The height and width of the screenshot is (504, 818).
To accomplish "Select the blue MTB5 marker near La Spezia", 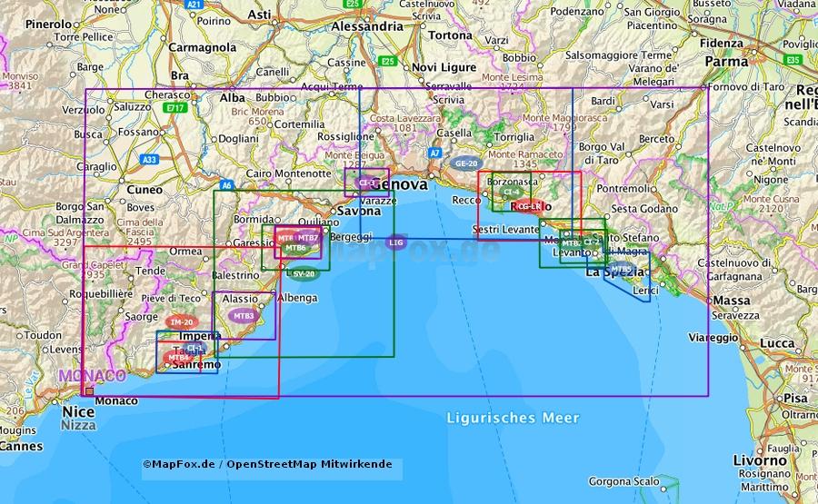I will pos(621,269).
